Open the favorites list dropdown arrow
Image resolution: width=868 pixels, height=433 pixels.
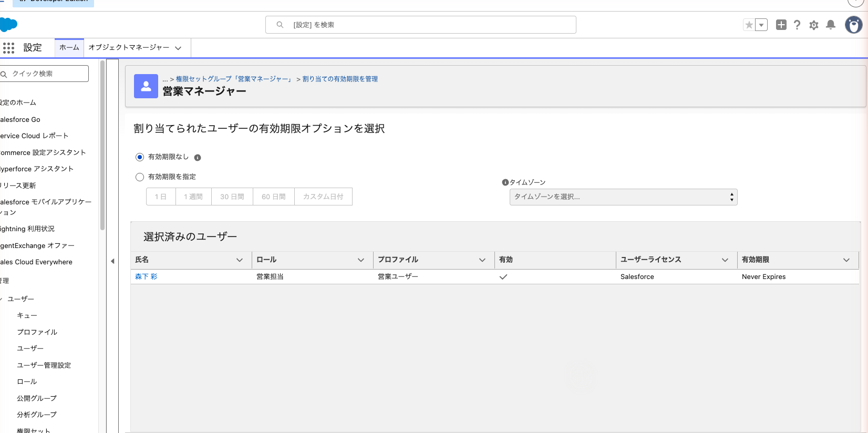pos(761,25)
